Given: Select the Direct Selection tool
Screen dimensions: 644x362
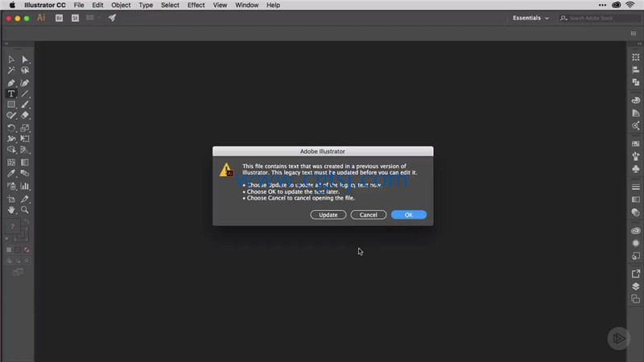Looking at the screenshot, I should point(25,60).
